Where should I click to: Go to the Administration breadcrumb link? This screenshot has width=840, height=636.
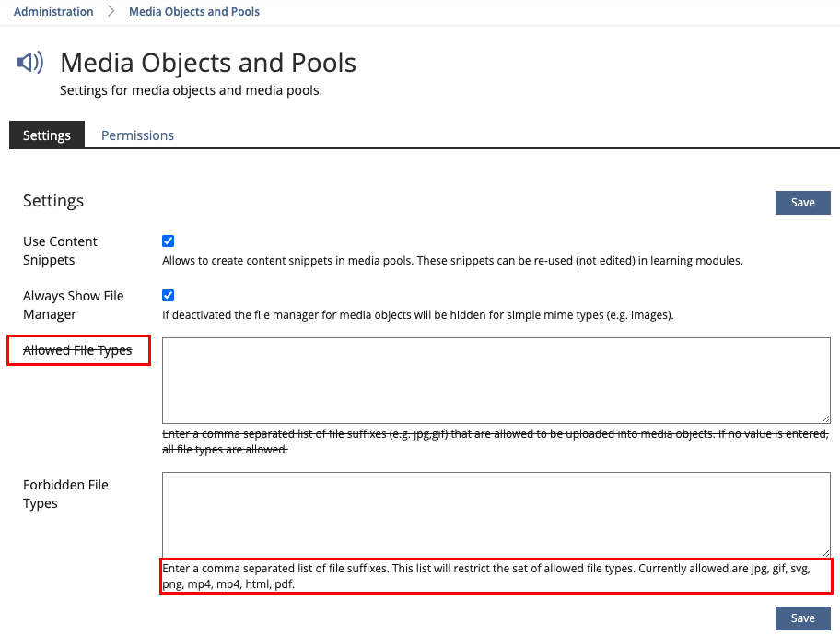pos(53,12)
